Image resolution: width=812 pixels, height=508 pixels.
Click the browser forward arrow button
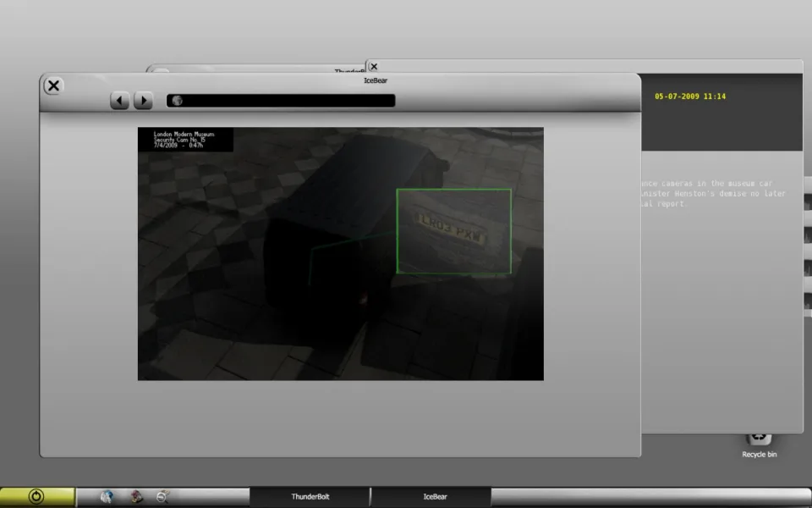point(143,101)
